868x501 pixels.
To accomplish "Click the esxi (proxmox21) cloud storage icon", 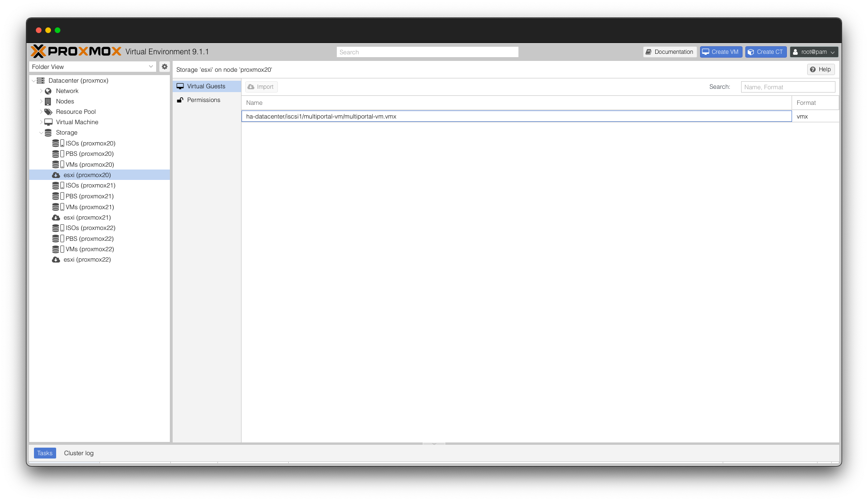I will click(x=56, y=218).
